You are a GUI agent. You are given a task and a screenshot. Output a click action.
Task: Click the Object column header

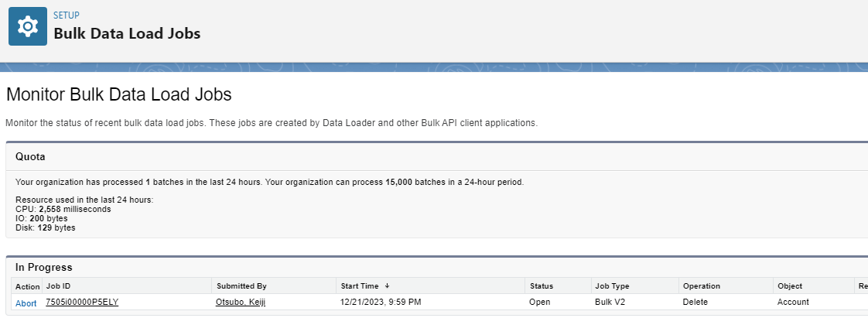pos(789,286)
